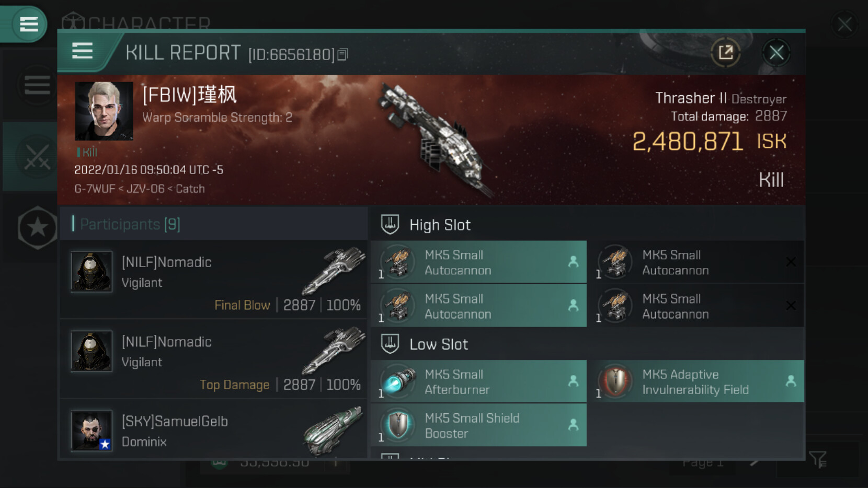The height and width of the screenshot is (488, 868).
Task: Open the main hamburger menu
Action: (28, 24)
